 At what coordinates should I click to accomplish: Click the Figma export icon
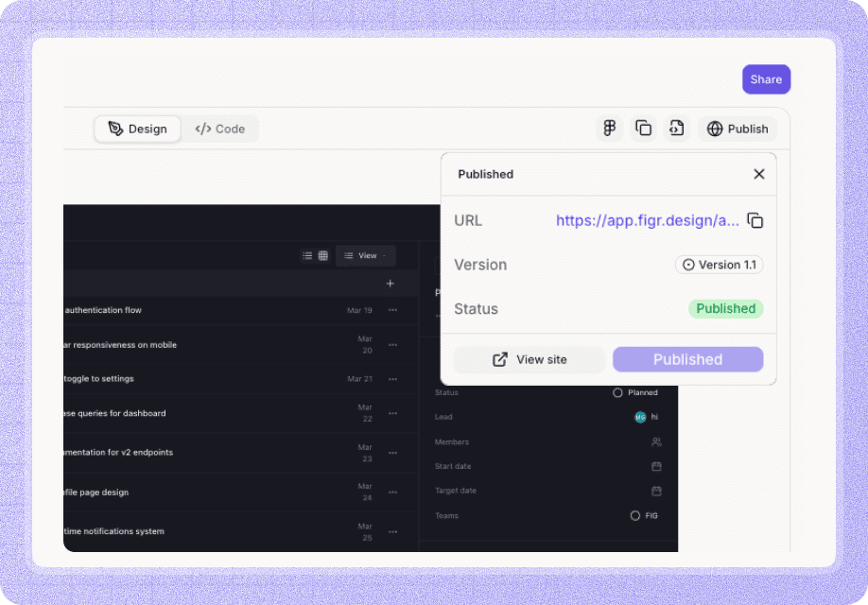610,129
